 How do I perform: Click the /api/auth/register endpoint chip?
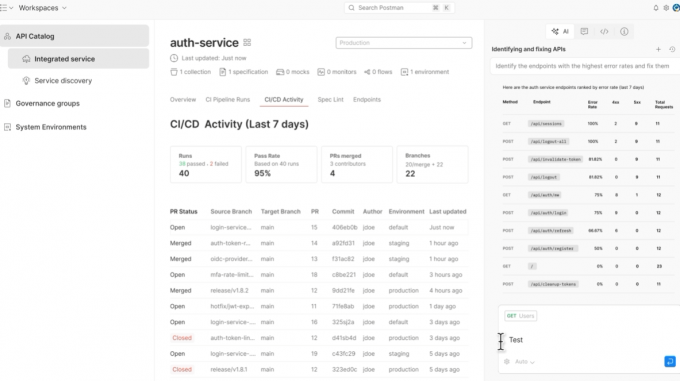coord(552,248)
